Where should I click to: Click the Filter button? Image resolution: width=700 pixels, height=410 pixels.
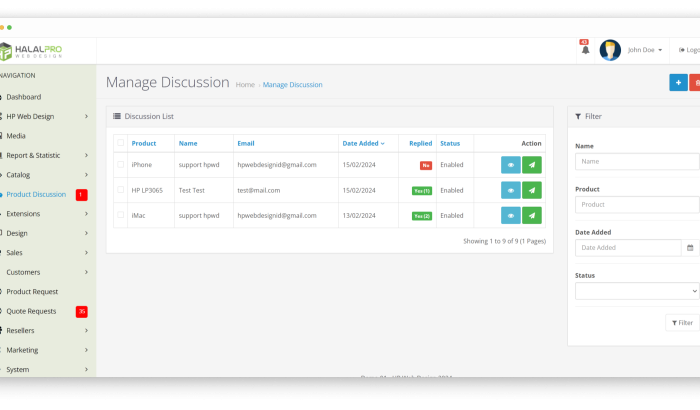point(682,323)
